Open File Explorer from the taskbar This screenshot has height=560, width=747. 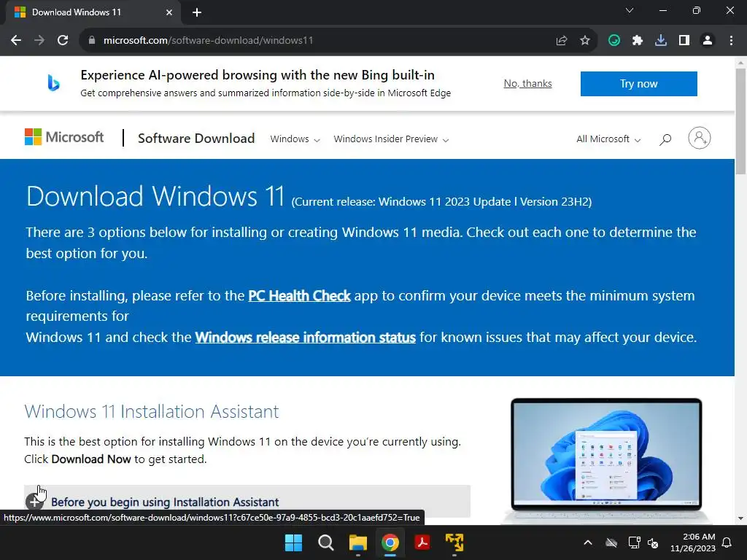[357, 542]
